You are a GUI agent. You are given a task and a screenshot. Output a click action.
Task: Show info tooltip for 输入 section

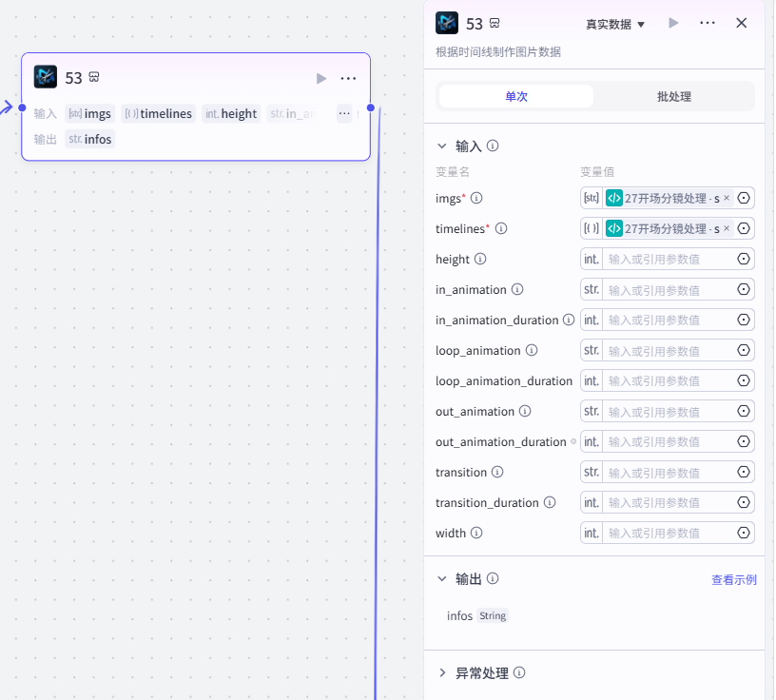point(493,146)
